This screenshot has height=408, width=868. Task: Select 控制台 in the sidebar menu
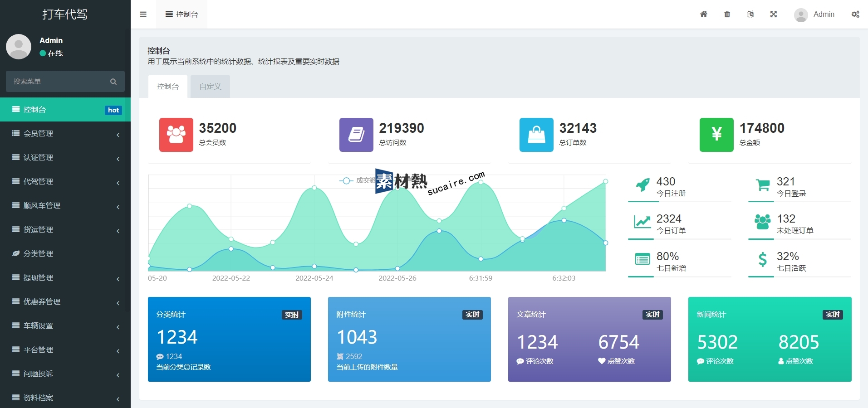coord(65,110)
